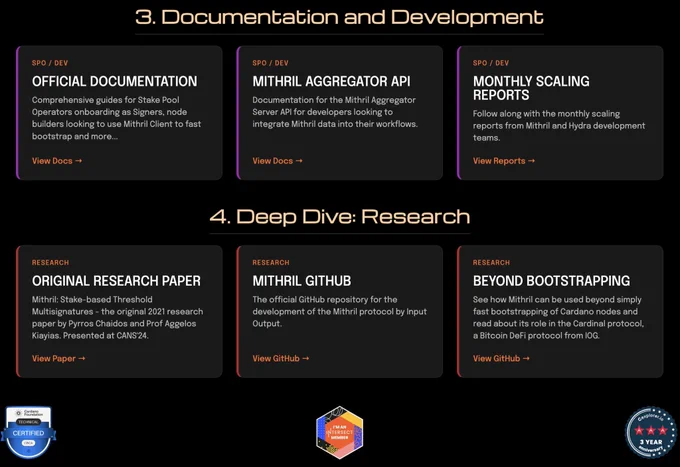Viewport: 680px width, 467px height.
Task: Click SPO / DEV tag on Official Documentation card
Action: (50, 63)
